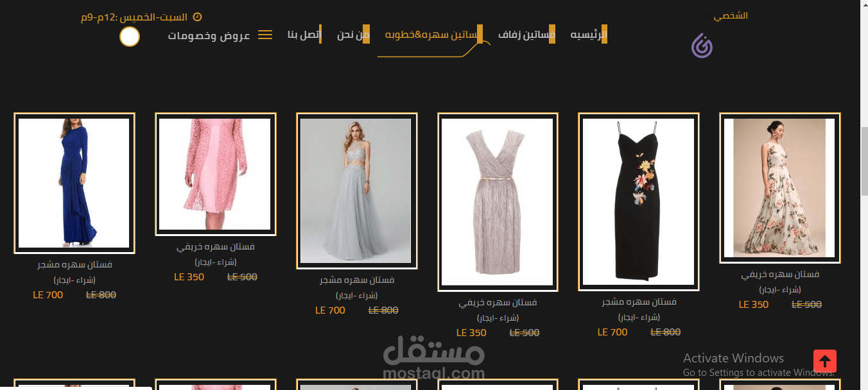Open the pink lace dress thumbnail
Image resolution: width=868 pixels, height=390 pixels.
(x=216, y=174)
